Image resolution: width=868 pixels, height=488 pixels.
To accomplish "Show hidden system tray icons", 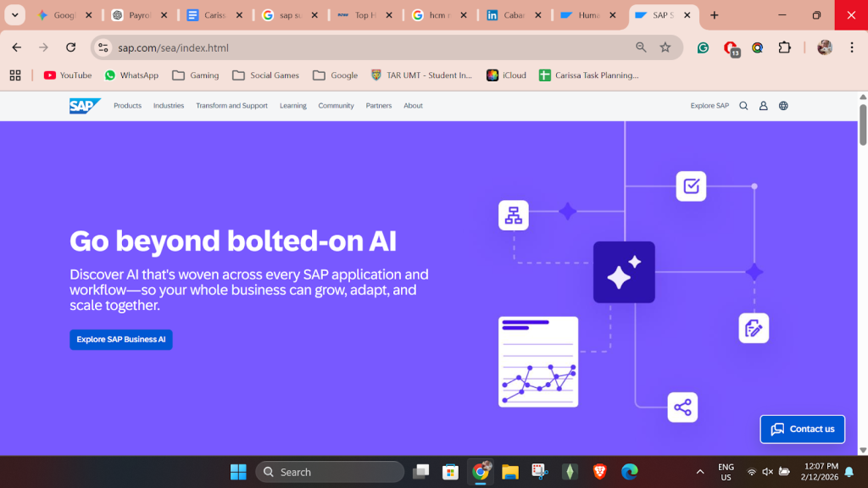I will point(700,472).
